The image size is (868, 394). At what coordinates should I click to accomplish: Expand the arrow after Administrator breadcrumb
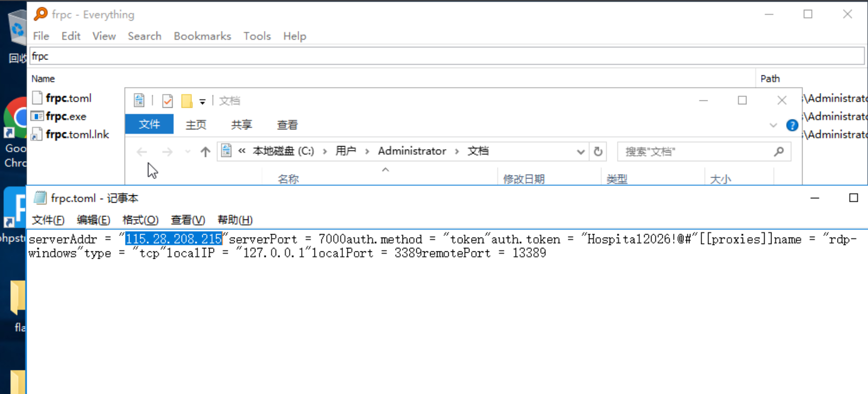pos(457,152)
